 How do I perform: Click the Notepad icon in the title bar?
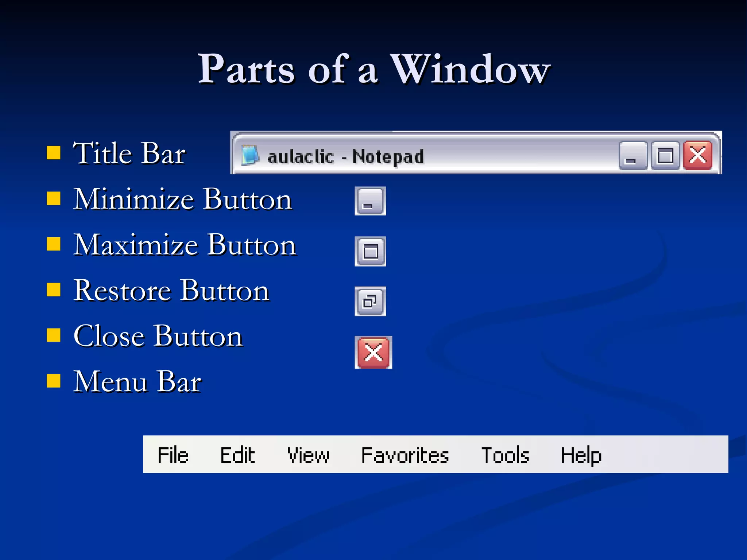[250, 155]
